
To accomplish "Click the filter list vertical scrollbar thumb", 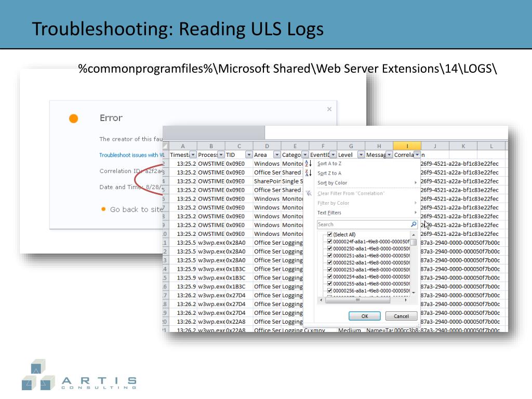I will tap(413, 242).
